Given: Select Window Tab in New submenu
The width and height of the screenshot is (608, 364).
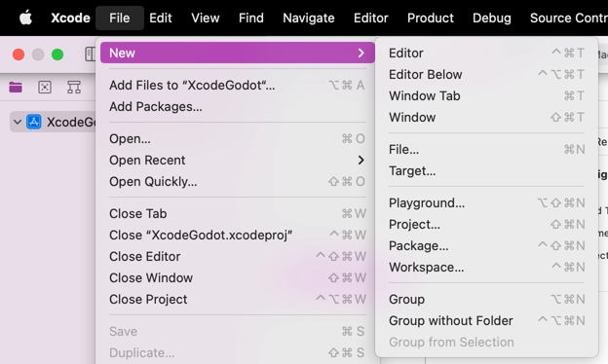Looking at the screenshot, I should coord(486,95).
